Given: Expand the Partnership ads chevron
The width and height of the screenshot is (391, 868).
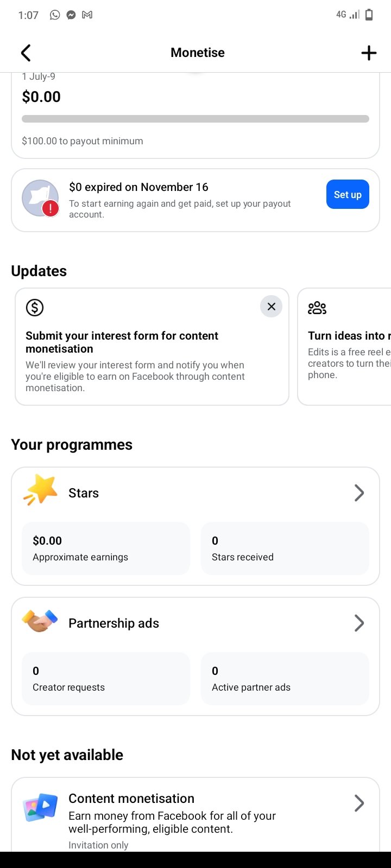Looking at the screenshot, I should 359,623.
